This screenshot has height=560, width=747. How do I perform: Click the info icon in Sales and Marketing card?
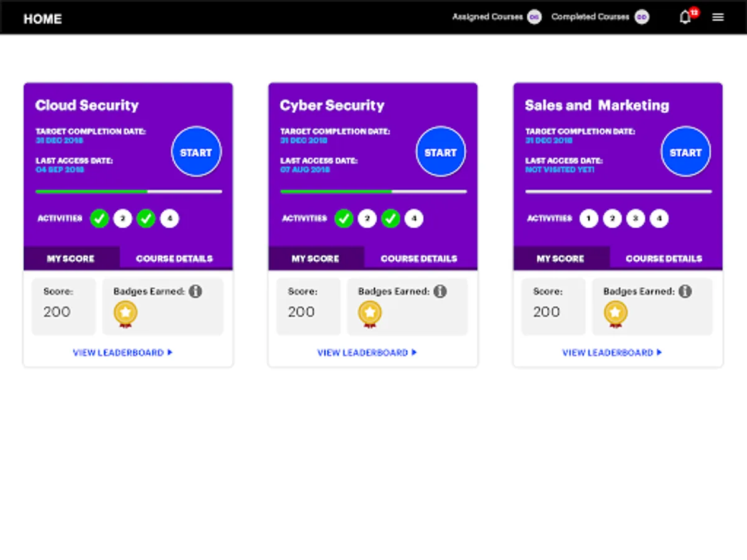tap(685, 291)
